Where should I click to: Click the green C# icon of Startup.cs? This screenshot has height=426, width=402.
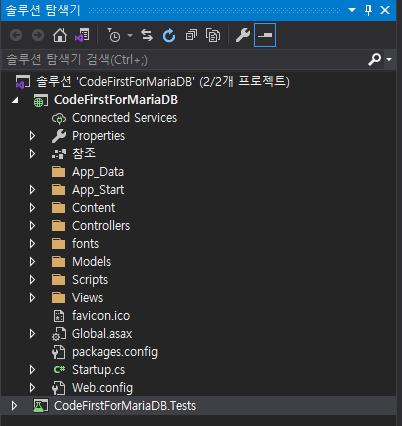click(59, 370)
